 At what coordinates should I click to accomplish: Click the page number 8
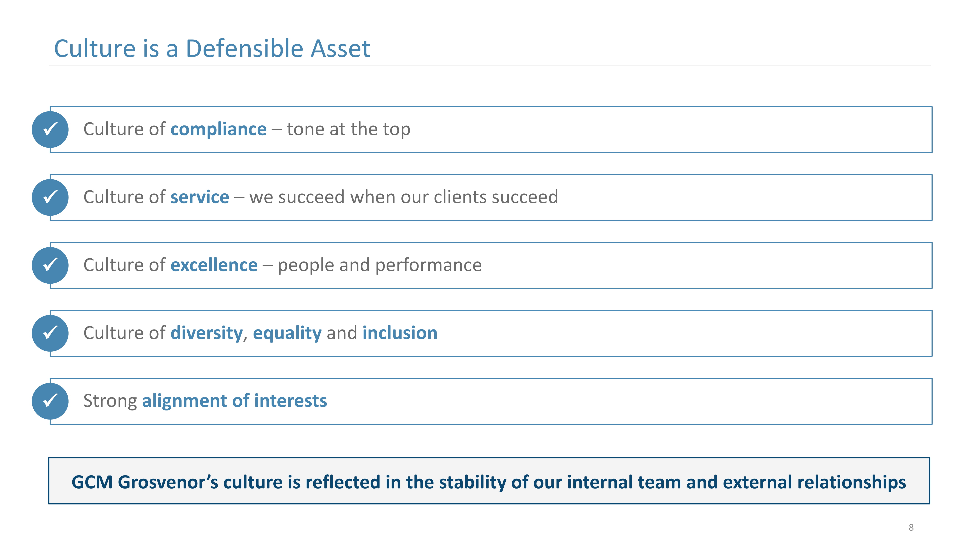pos(911,527)
